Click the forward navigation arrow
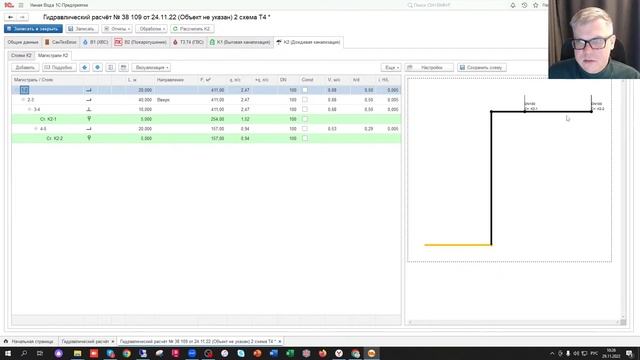 (x=22, y=17)
